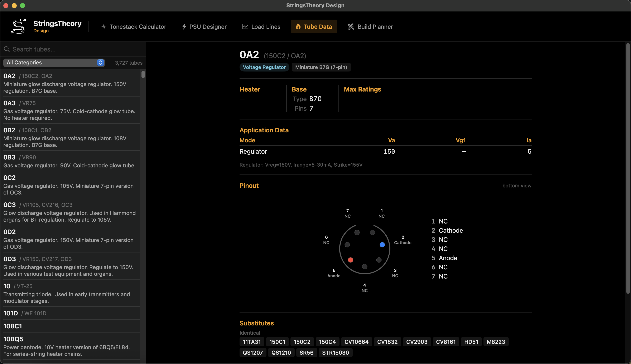The image size is (631, 364).
Task: Click the blue Cathode pin on the pinout diagram
Action: [x=382, y=245]
